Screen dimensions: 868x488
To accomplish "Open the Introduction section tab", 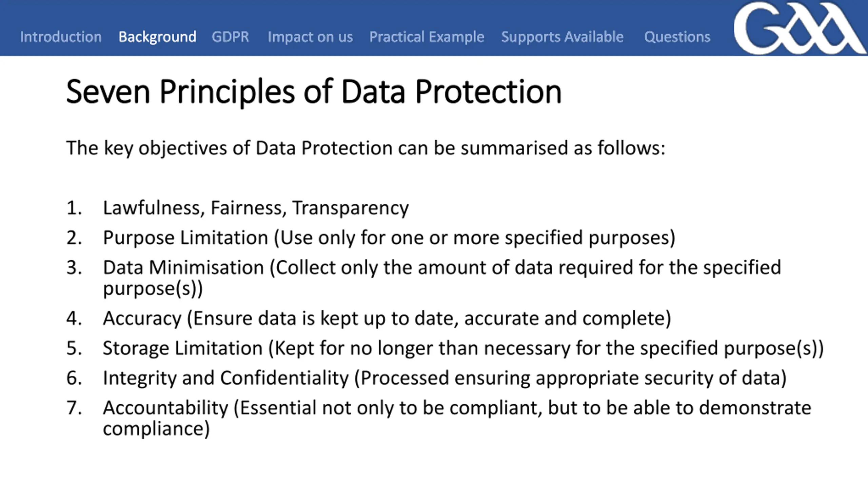I will pos(61,37).
